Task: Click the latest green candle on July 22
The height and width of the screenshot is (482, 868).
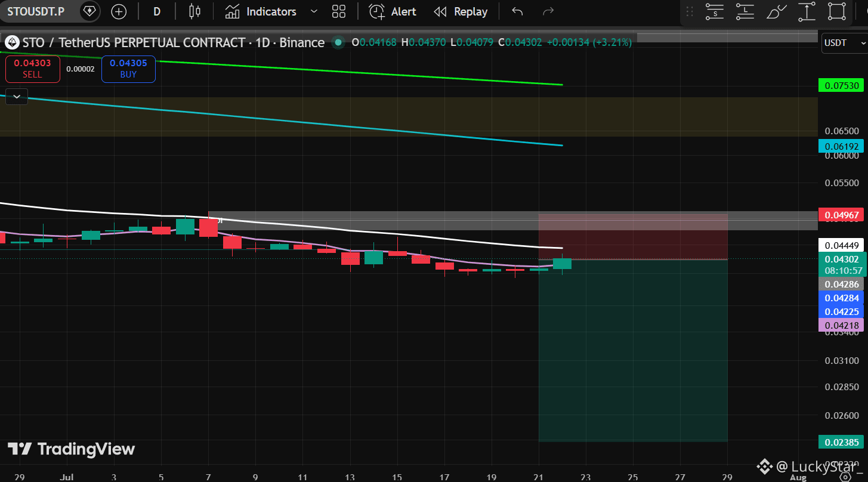Action: (x=563, y=264)
